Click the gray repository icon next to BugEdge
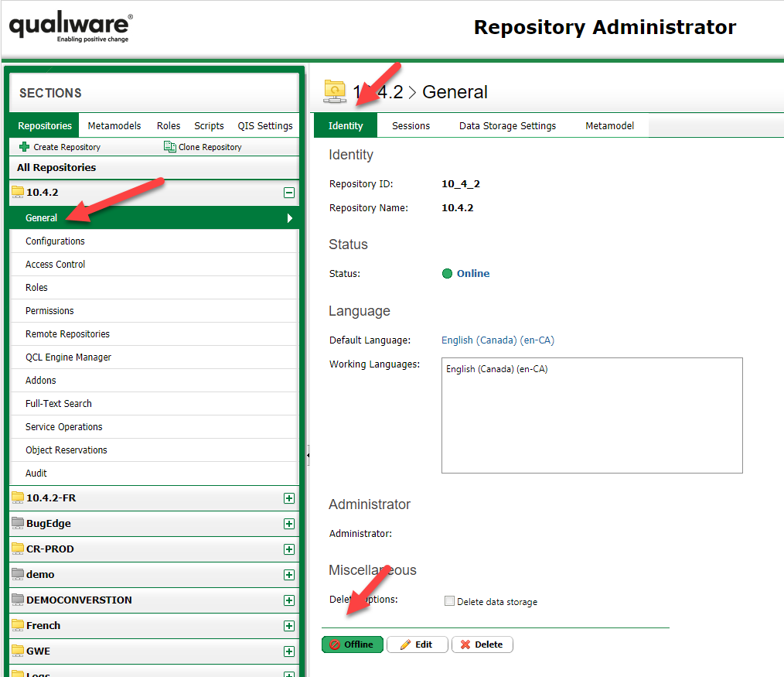Viewport: 784px width, 677px height. (19, 524)
